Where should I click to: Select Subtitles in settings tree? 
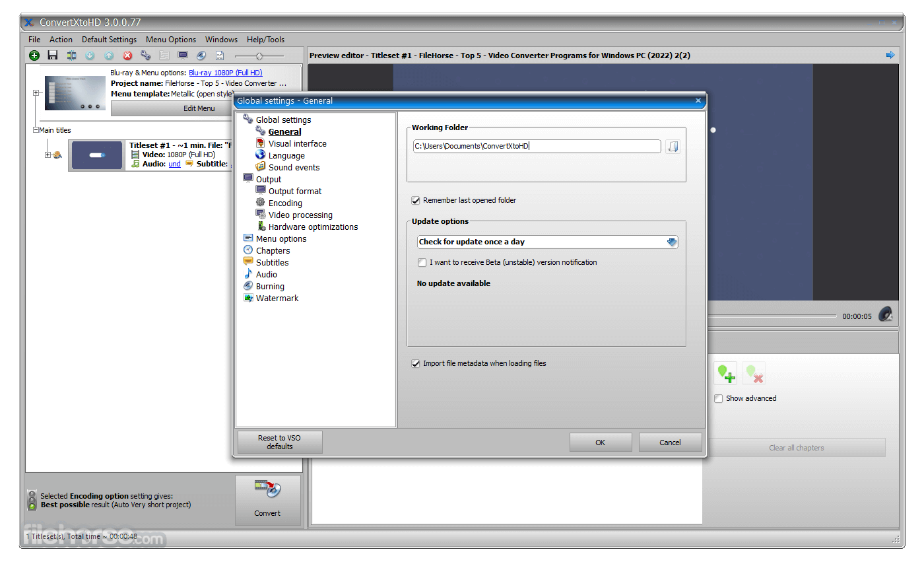coord(272,262)
